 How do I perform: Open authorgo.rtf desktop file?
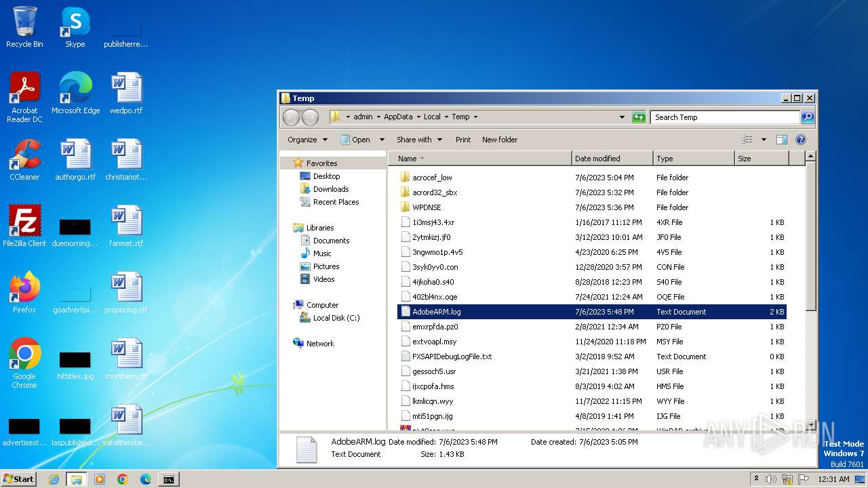75,160
